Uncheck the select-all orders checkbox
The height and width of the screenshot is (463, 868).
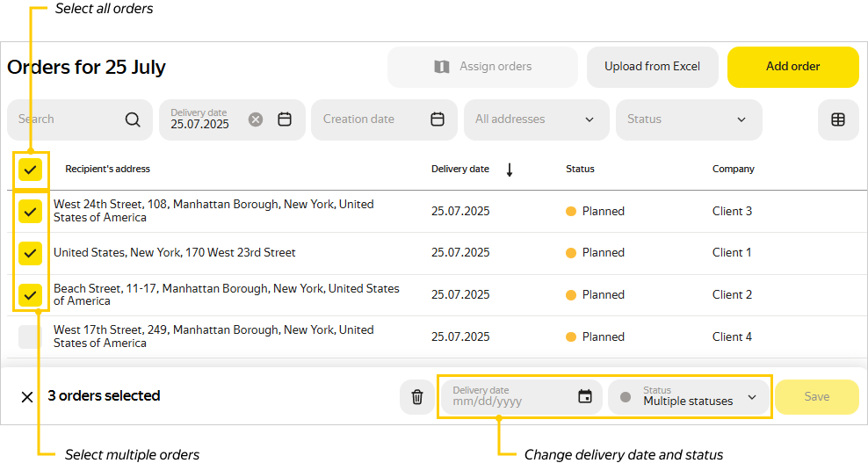pyautogui.click(x=31, y=169)
